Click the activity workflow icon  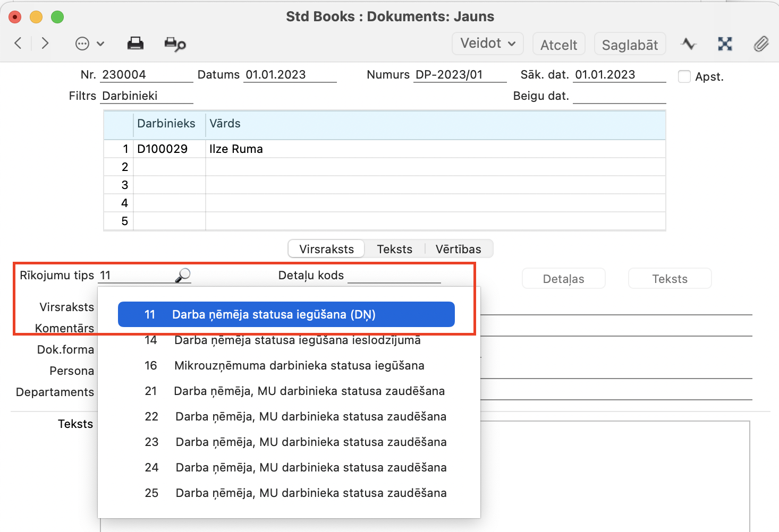coord(689,44)
